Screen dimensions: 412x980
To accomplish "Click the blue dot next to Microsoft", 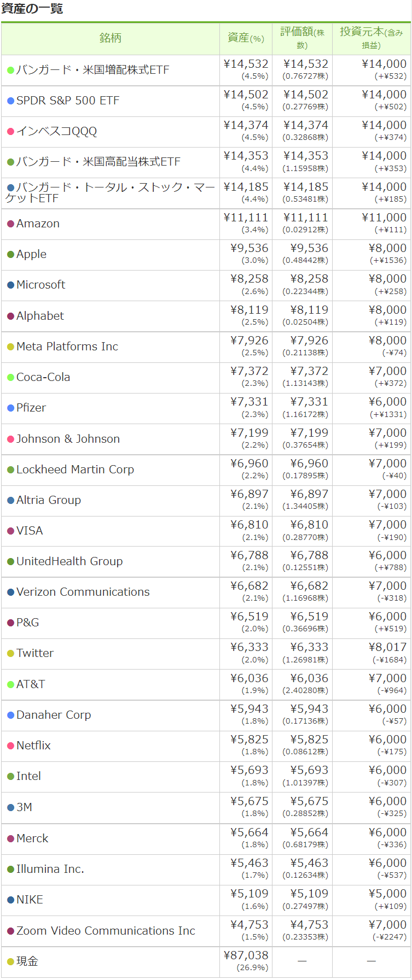I will click(10, 285).
